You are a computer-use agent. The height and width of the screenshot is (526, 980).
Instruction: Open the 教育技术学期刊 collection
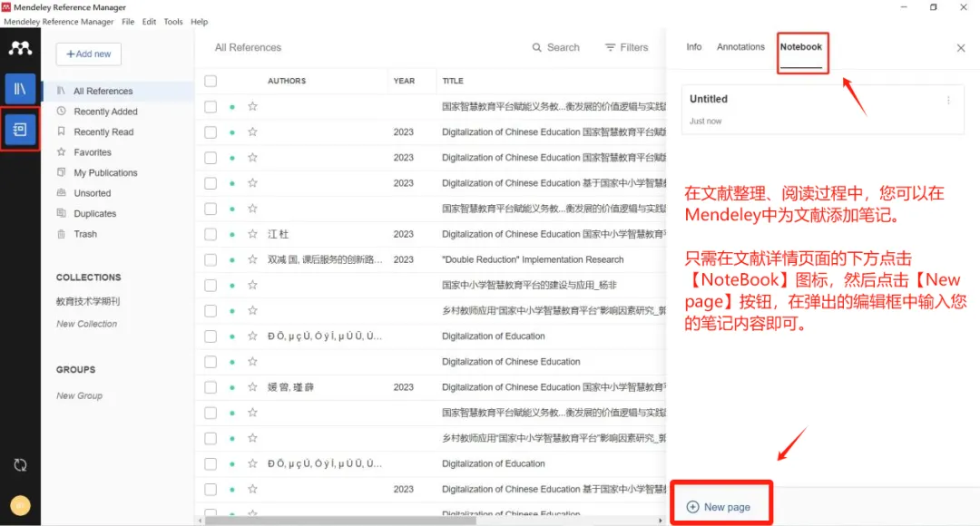click(88, 302)
